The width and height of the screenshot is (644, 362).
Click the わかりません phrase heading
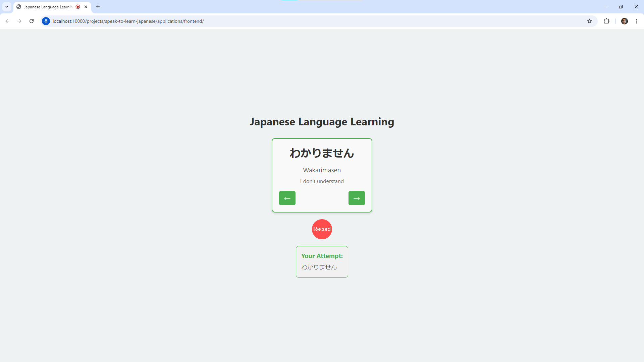(322, 153)
